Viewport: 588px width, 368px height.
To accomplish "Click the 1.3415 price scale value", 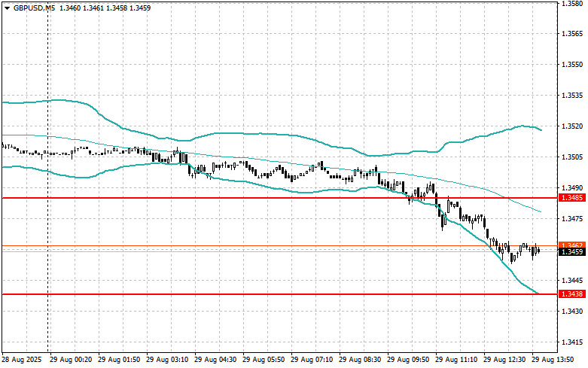I will tap(572, 342).
